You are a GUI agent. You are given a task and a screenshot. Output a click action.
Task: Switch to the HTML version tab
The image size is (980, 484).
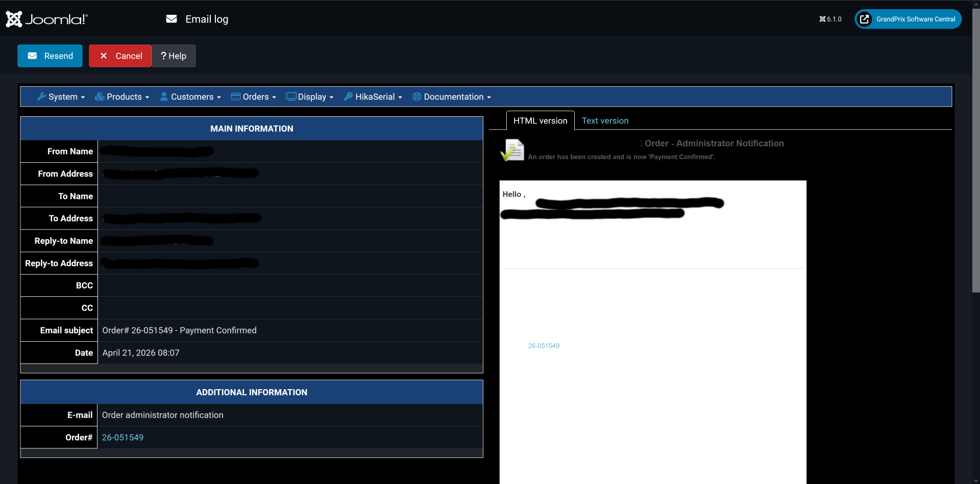[x=541, y=121]
